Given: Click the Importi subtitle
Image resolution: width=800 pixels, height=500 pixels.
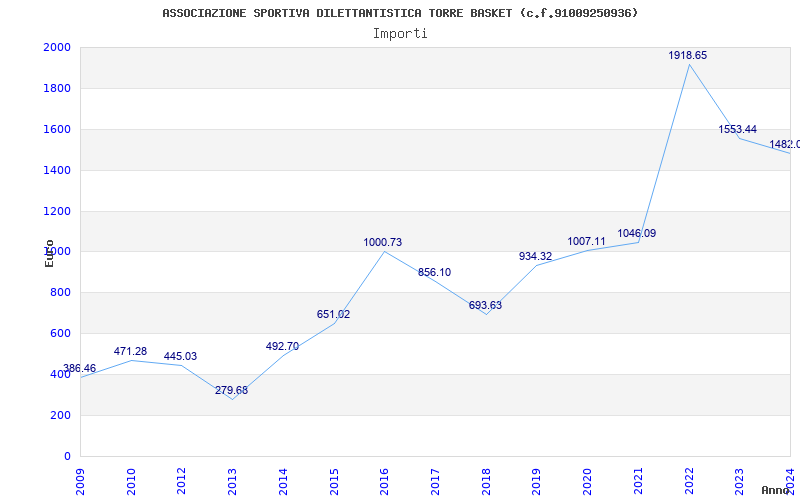Looking at the screenshot, I should click(400, 34).
